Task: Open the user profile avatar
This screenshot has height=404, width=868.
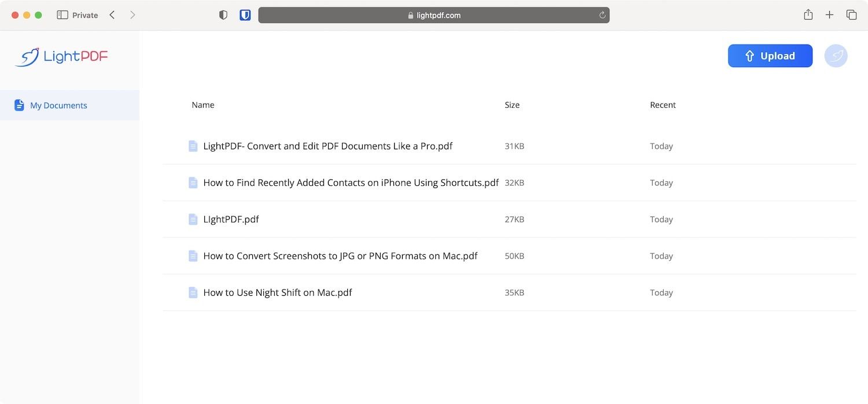Action: click(x=836, y=56)
